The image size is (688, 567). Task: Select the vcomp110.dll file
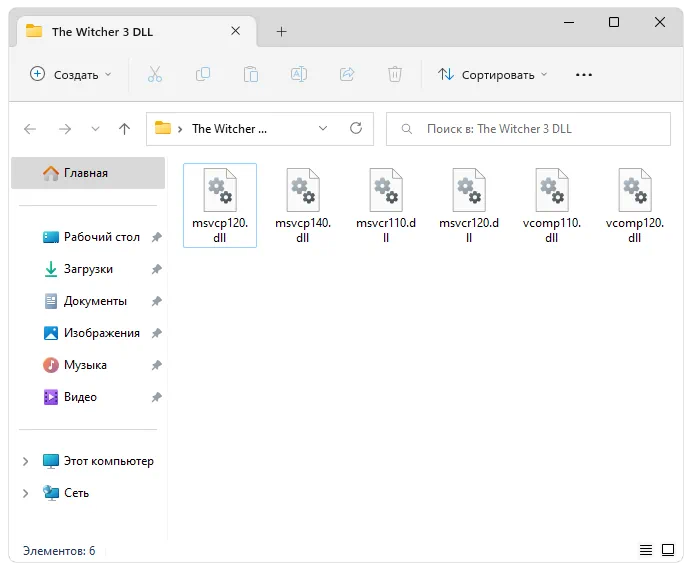pyautogui.click(x=552, y=205)
